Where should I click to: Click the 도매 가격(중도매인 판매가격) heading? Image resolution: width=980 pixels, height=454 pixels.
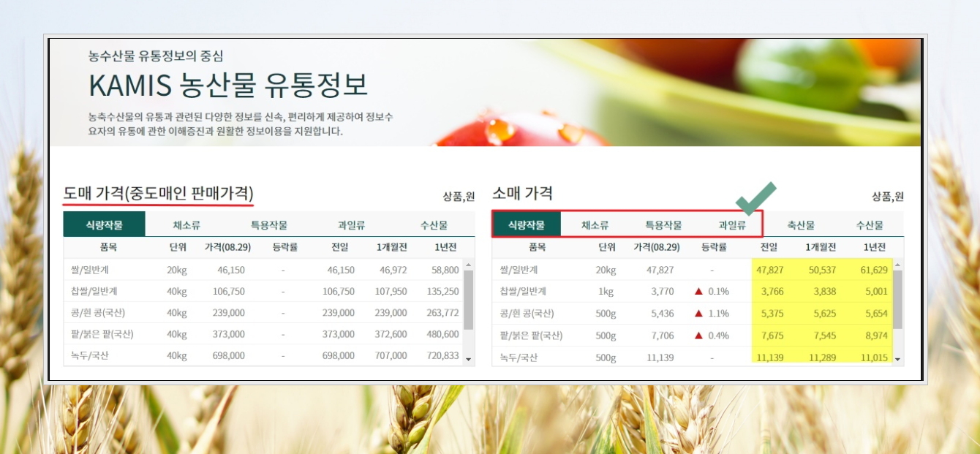pos(159,194)
